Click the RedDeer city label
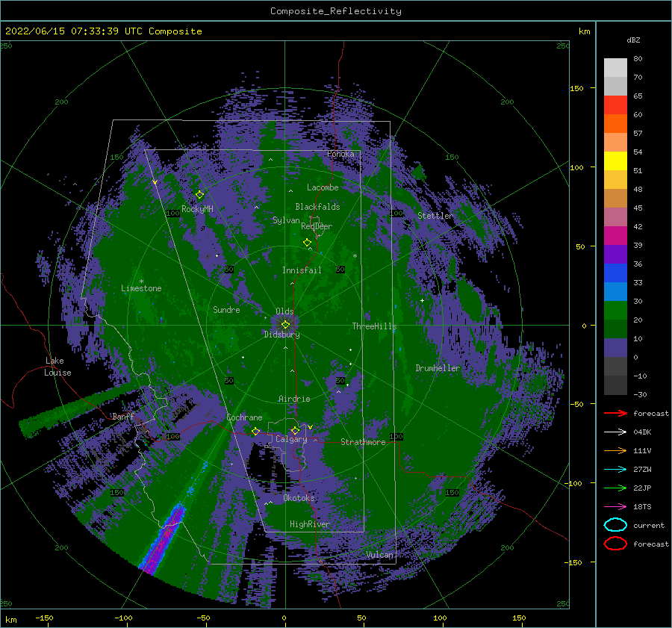 click(x=317, y=226)
